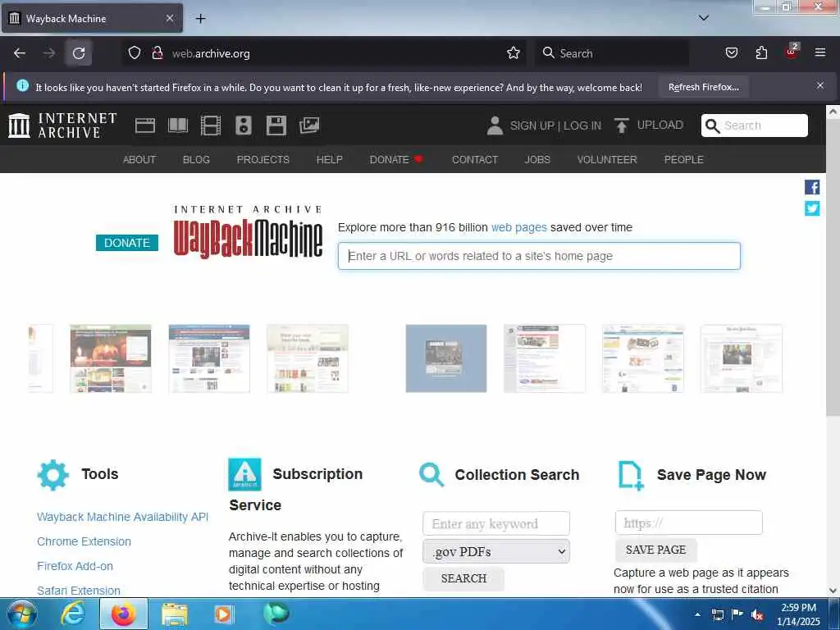840x630 pixels.
Task: Share the page via the Facebook icon
Action: (811, 187)
